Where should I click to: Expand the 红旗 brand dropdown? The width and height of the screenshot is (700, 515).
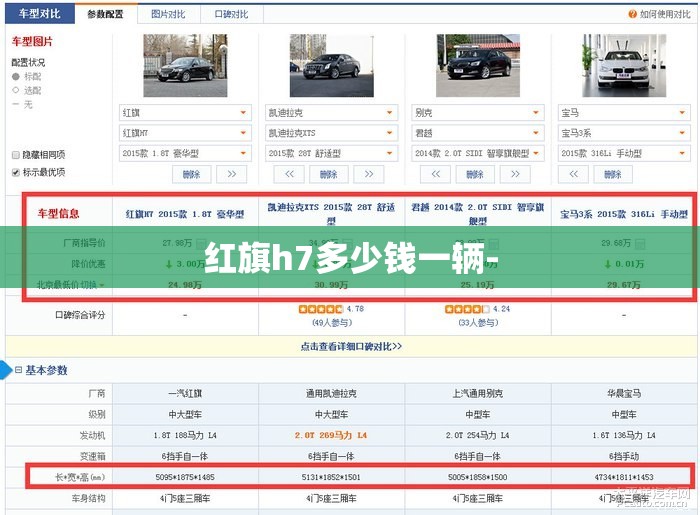[x=185, y=112]
